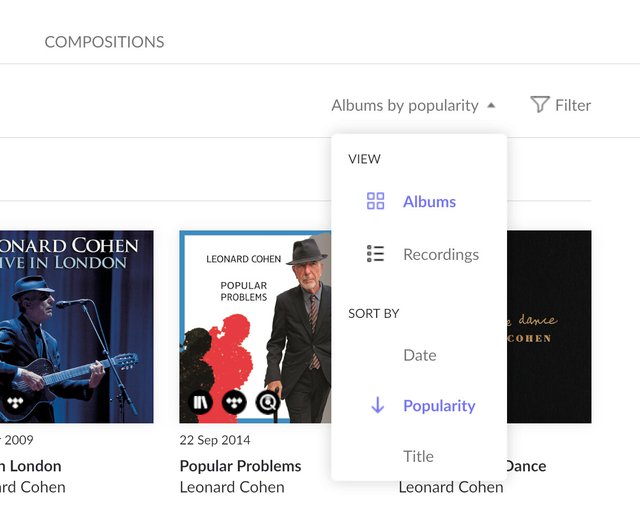Click the Filter funnel icon
The height and width of the screenshot is (513, 640).
[x=540, y=104]
